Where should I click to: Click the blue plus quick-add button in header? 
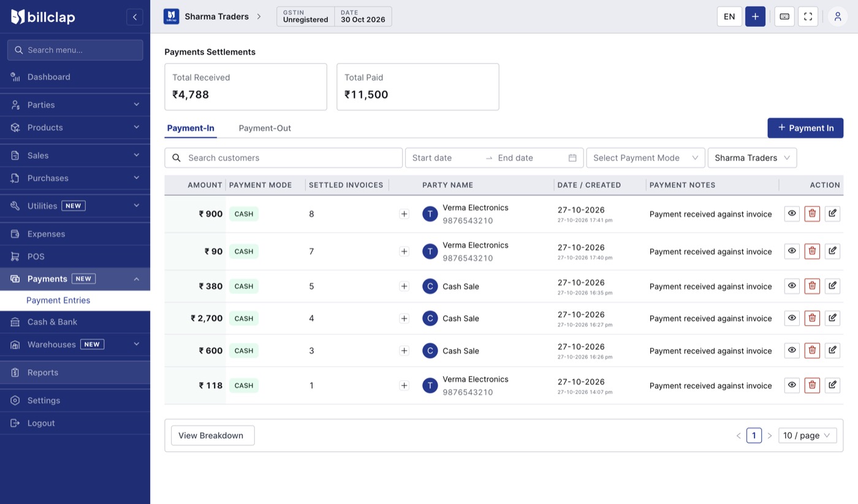755,17
